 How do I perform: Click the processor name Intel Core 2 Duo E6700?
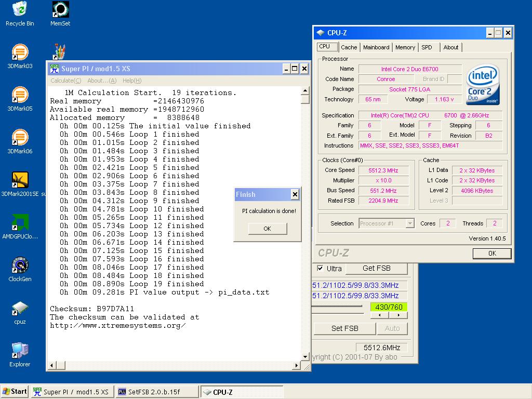pos(410,69)
